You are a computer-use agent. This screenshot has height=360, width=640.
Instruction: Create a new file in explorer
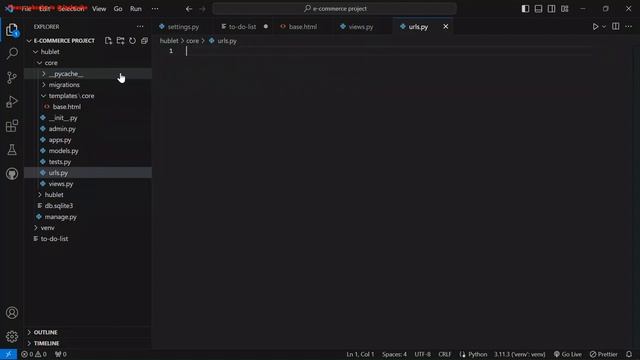coord(108,41)
